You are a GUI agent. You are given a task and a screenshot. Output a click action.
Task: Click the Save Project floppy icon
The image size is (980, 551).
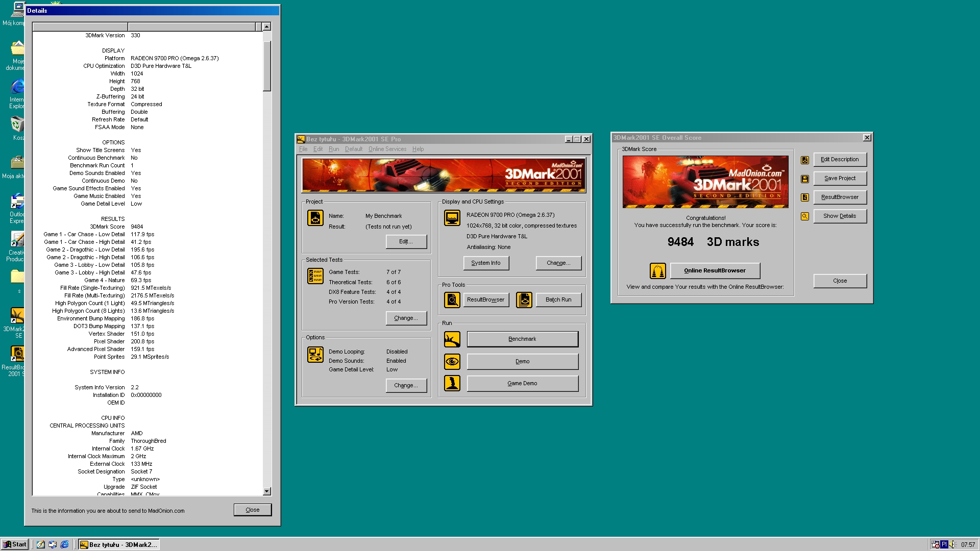pyautogui.click(x=804, y=179)
